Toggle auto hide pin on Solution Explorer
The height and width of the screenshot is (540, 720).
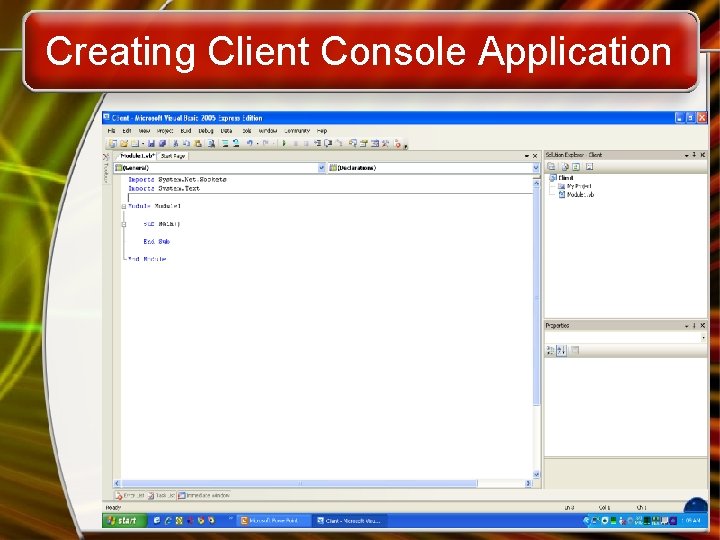[x=694, y=155]
